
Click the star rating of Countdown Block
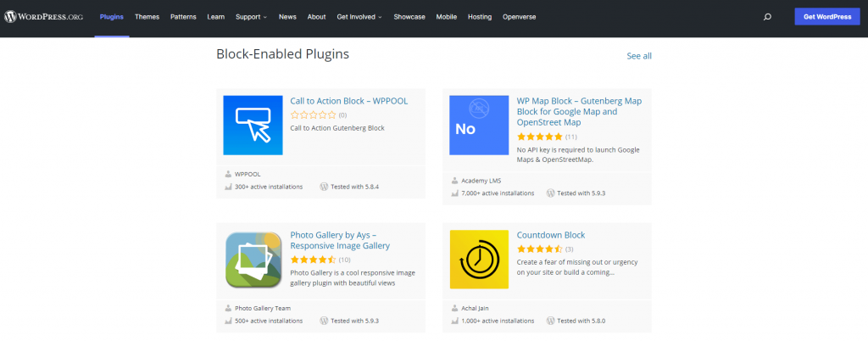click(x=540, y=249)
